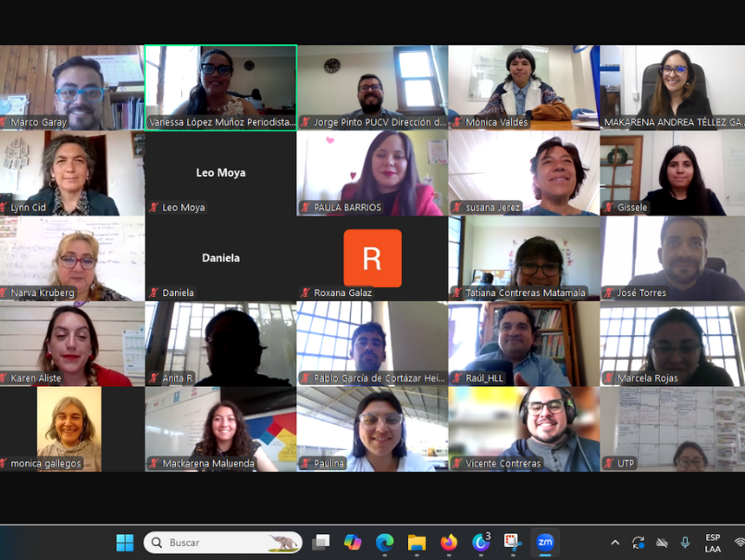Click the microphone icon in system tray
Image resolution: width=745 pixels, height=560 pixels.
685,542
